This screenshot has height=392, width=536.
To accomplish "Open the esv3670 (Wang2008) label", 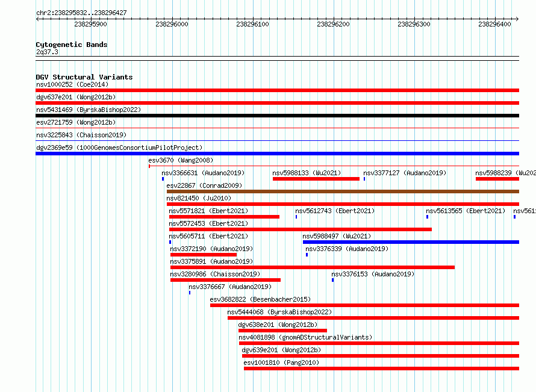I will point(181,160).
